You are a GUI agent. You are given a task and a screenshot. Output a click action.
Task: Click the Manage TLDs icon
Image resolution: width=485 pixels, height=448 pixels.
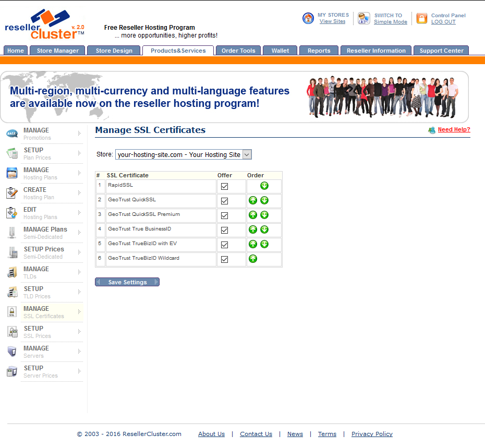(x=12, y=272)
